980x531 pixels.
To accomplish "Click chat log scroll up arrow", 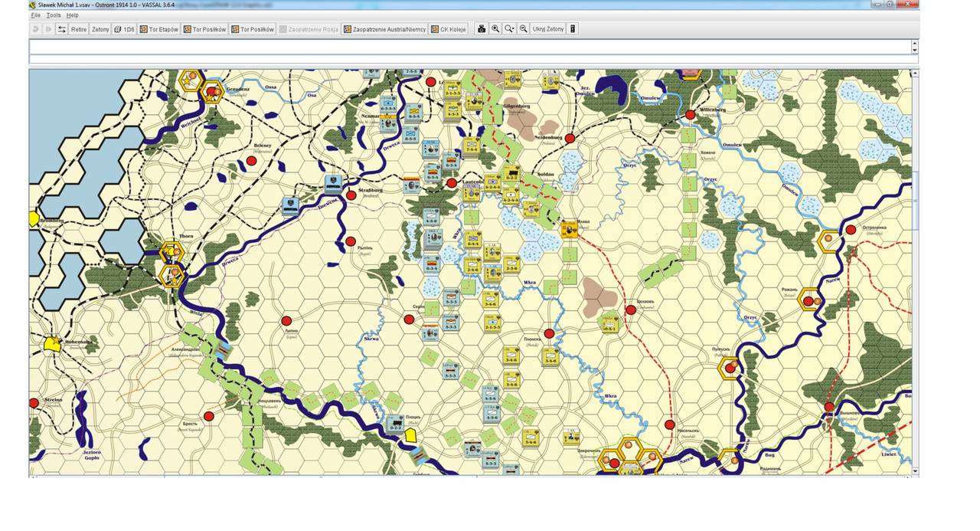I will pyautogui.click(x=915, y=43).
